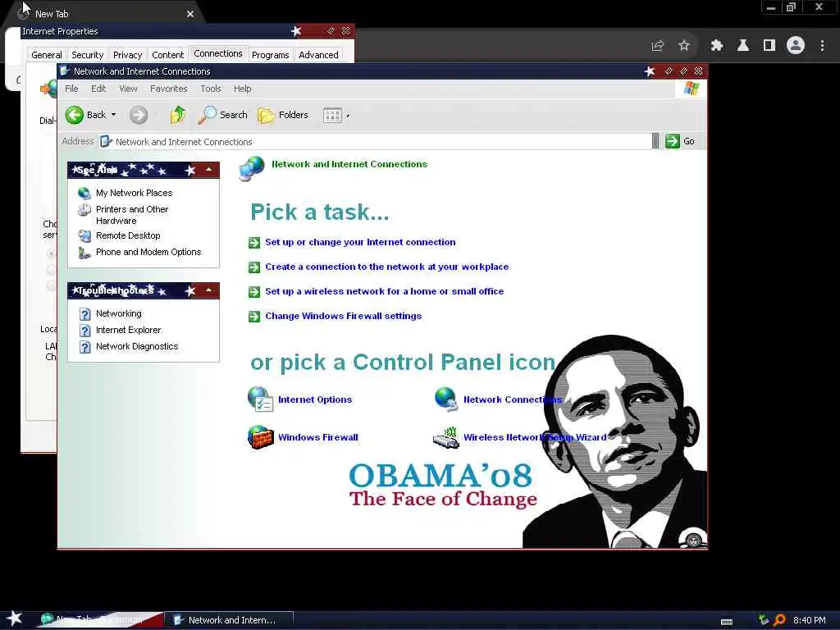Open Search with the magnifier icon
The height and width of the screenshot is (630, 840).
pyautogui.click(x=207, y=115)
